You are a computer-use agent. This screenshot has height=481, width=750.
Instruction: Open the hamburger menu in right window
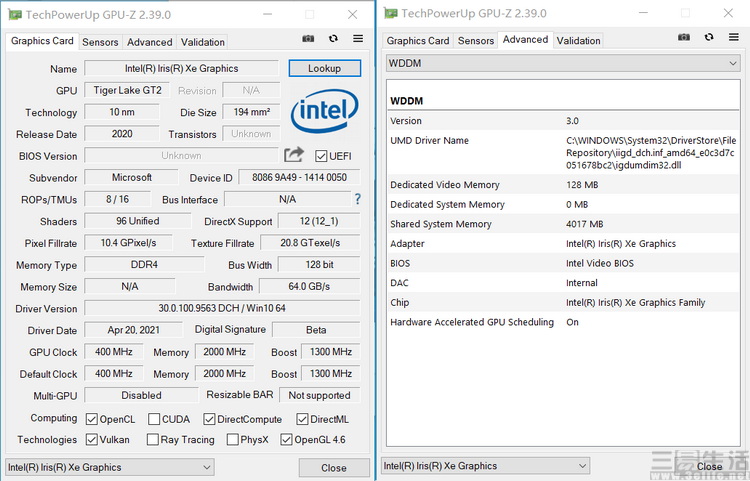pos(734,37)
